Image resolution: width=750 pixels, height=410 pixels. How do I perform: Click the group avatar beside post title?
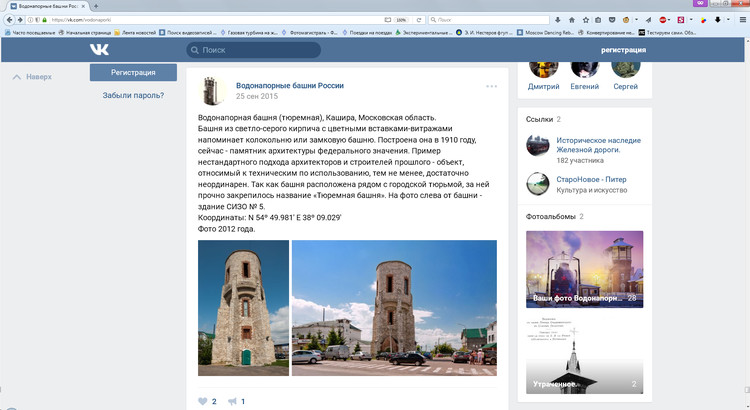(x=212, y=90)
